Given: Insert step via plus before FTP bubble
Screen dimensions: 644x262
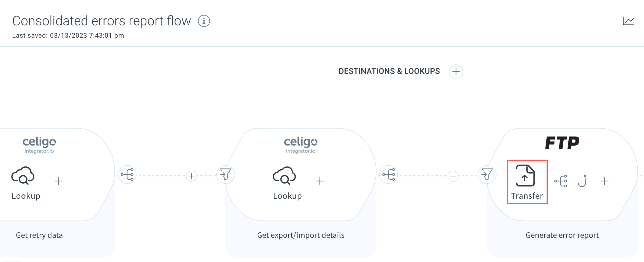Looking at the screenshot, I should (453, 176).
